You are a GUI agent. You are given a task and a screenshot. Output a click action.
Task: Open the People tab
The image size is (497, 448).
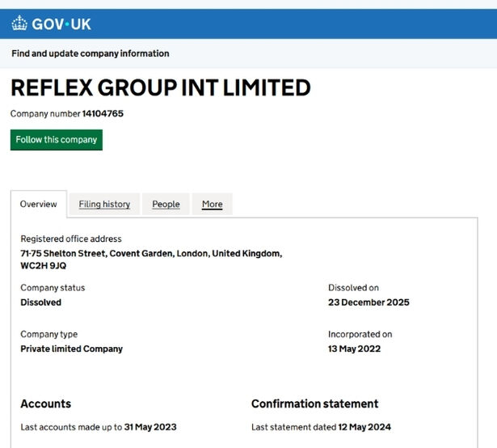[166, 204]
